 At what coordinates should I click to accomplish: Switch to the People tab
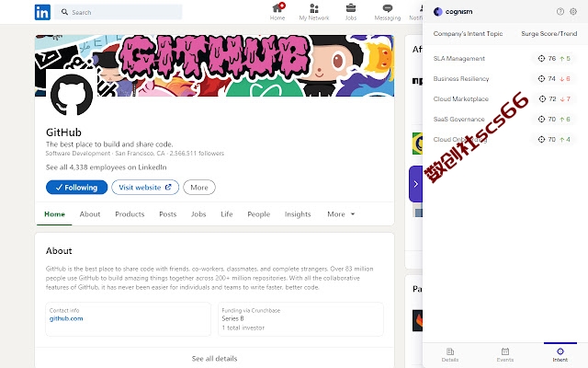coord(259,214)
